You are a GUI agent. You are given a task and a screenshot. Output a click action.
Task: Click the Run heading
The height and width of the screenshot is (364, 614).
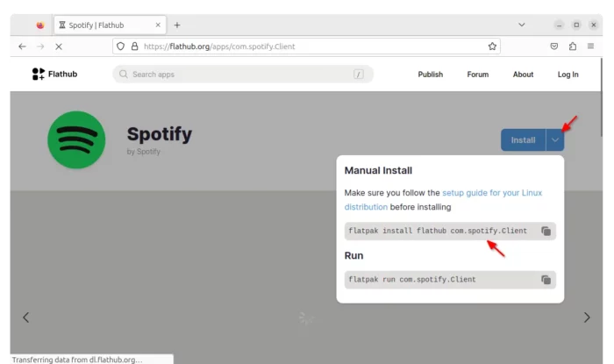(353, 255)
